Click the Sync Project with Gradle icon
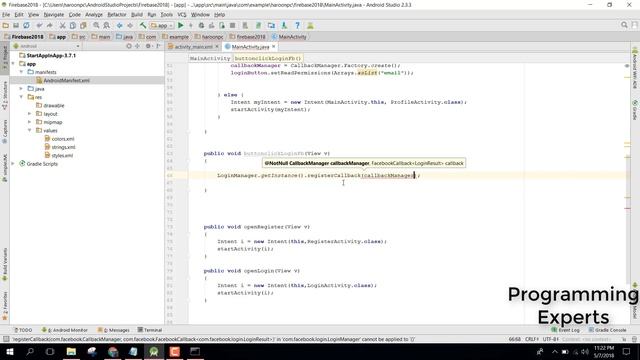The width and height of the screenshot is (640, 360). click(258, 25)
